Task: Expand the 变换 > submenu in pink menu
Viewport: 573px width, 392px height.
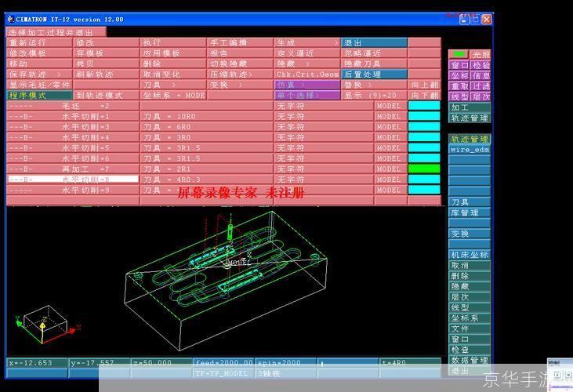Action: pos(240,85)
